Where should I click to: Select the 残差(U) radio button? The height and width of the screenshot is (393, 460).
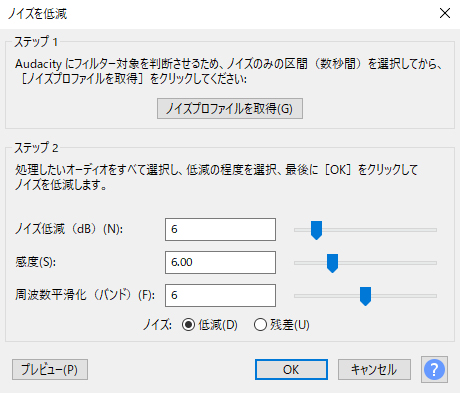(x=260, y=325)
